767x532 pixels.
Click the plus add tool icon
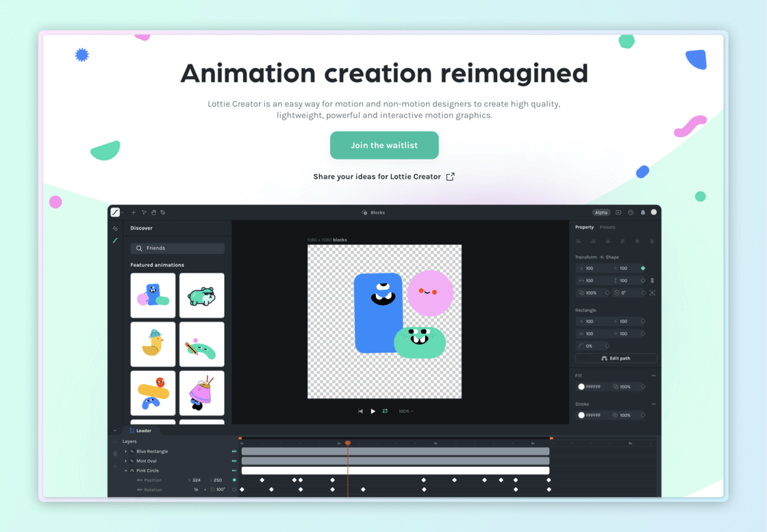[x=133, y=212]
